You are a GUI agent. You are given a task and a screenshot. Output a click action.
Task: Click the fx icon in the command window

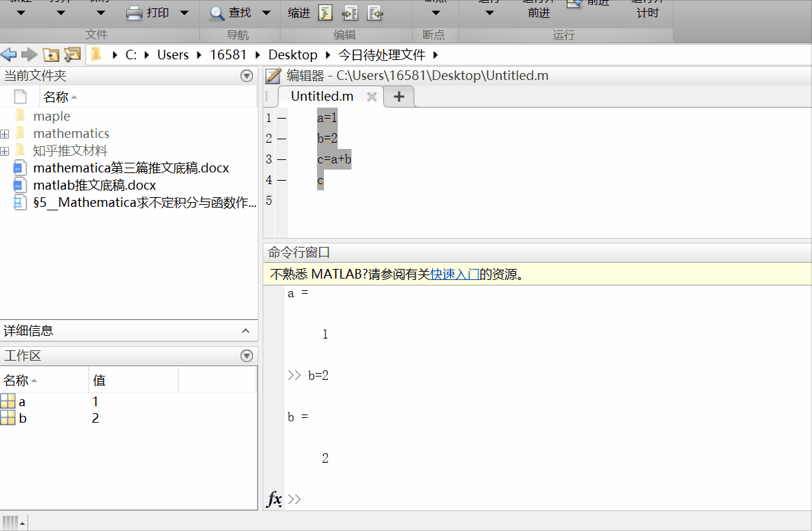pos(274,499)
